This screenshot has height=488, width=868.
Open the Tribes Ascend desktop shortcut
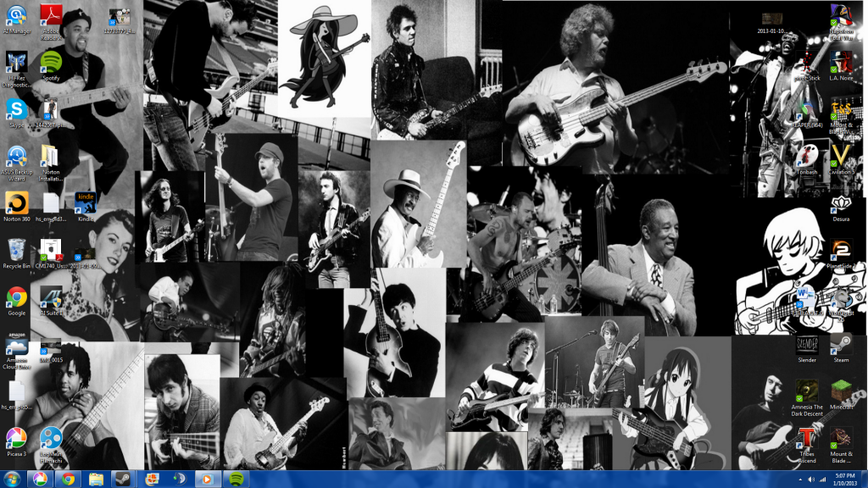click(x=807, y=446)
